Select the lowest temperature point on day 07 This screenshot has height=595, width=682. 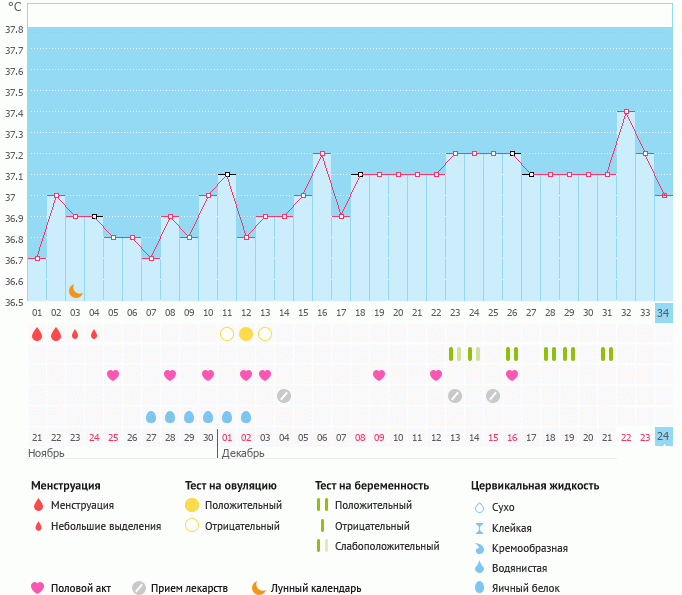click(151, 259)
